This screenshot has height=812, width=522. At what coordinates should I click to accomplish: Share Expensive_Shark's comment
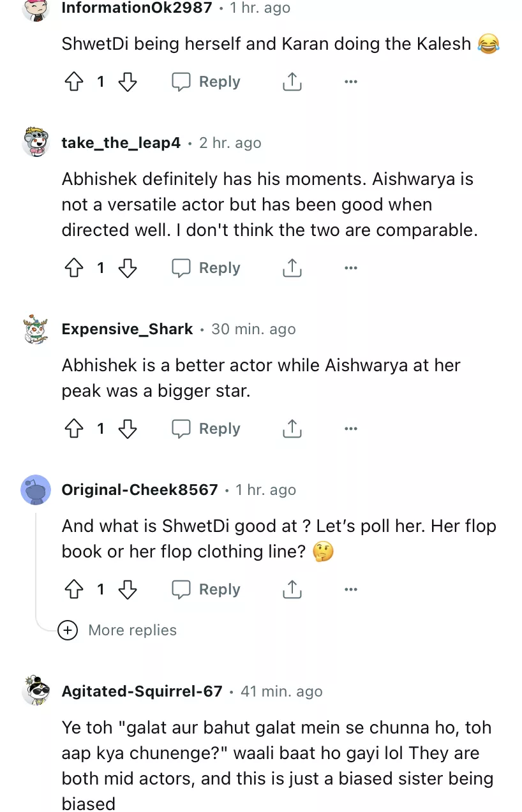[x=292, y=429]
